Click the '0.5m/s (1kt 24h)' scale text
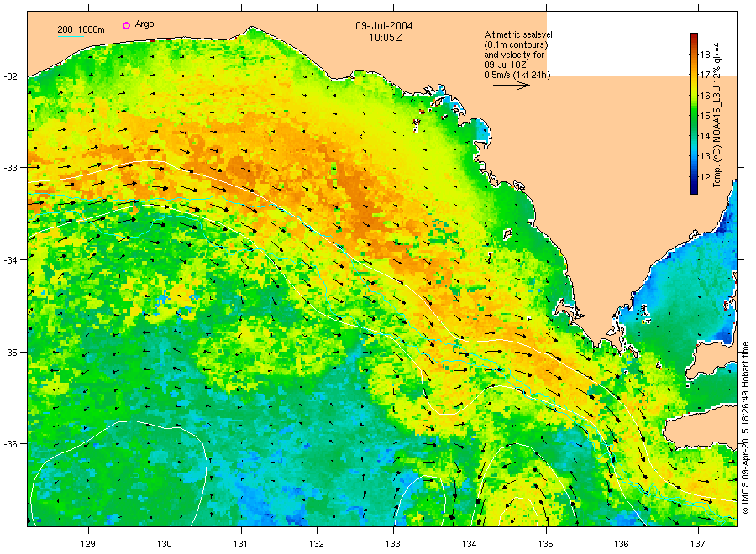This screenshot has width=756, height=554. [x=517, y=76]
